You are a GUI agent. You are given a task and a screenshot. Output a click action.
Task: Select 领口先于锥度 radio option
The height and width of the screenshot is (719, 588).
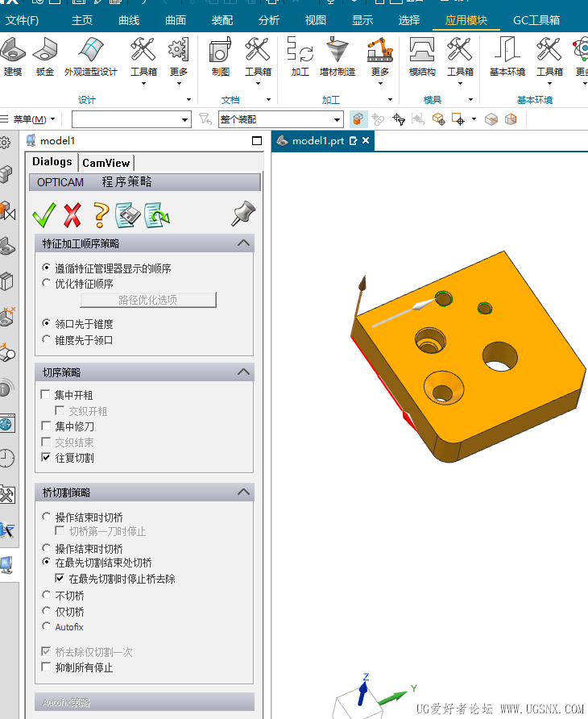(x=46, y=323)
